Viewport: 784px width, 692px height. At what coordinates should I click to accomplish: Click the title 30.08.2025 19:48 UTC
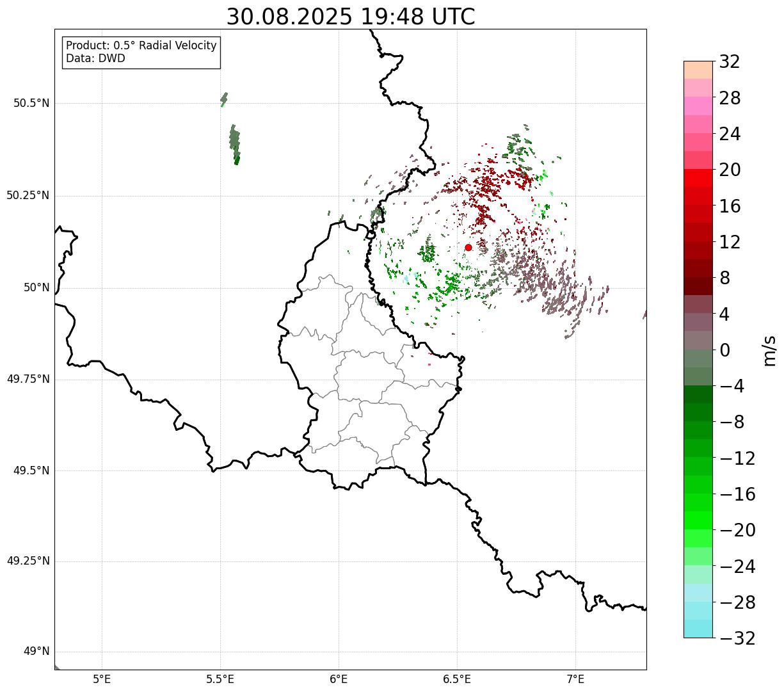pos(351,17)
